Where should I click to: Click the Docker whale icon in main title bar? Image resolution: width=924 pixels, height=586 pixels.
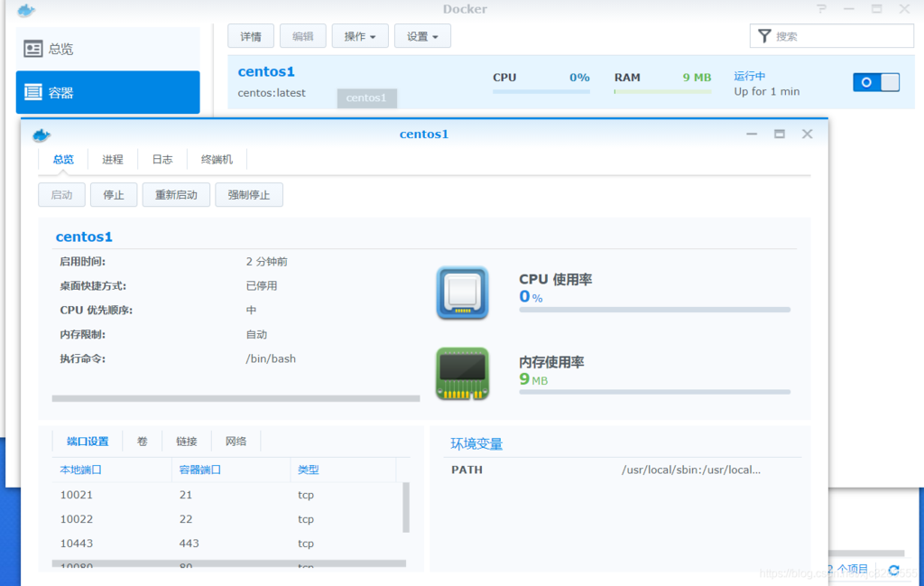click(x=26, y=10)
